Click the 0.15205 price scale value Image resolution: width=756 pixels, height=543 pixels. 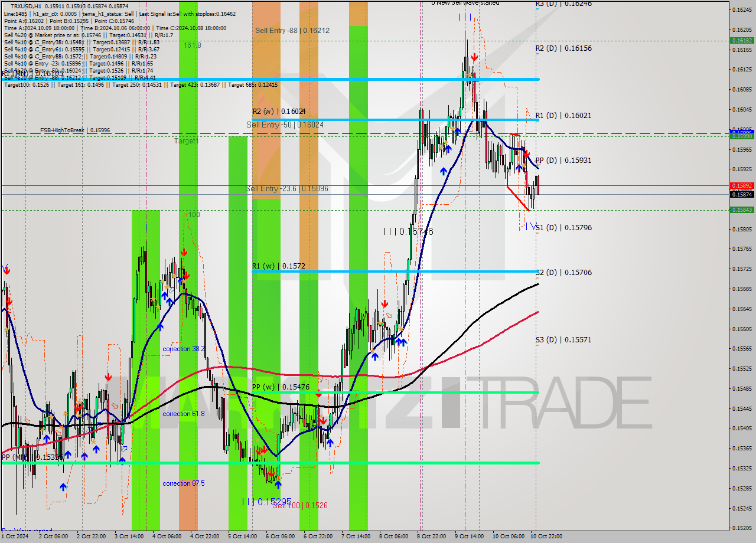(742, 528)
